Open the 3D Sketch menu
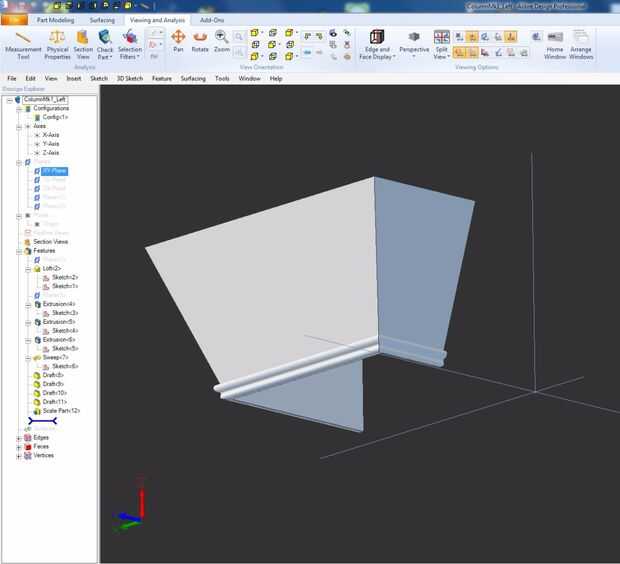The width and height of the screenshot is (620, 564). pyautogui.click(x=130, y=78)
